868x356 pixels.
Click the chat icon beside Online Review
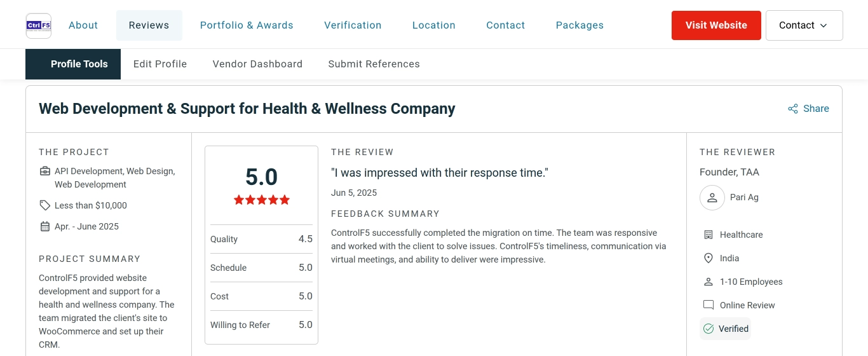coord(709,305)
